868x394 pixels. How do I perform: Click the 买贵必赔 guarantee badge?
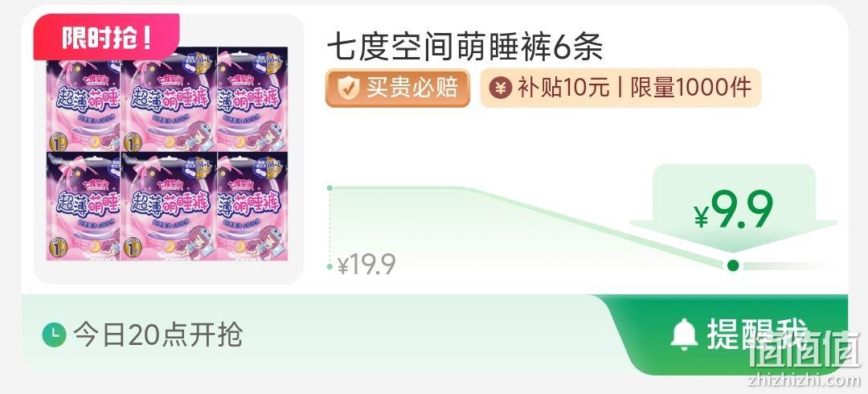[x=398, y=88]
